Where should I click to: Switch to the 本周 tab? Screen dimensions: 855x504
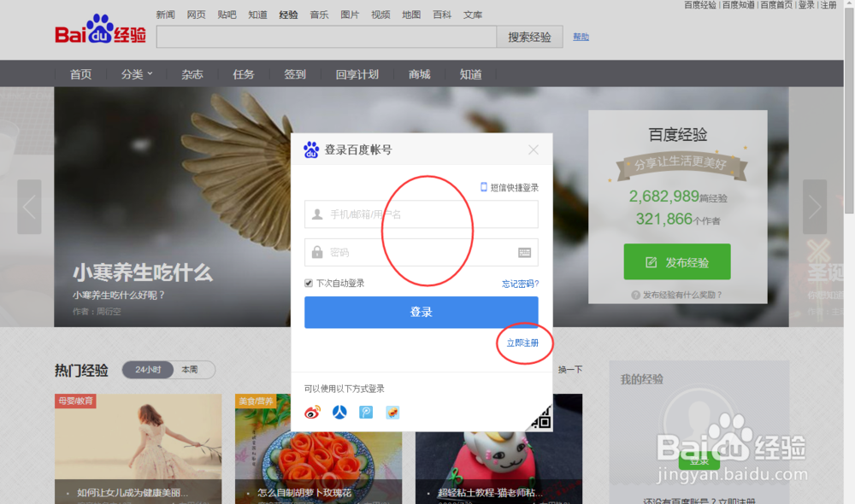pyautogui.click(x=190, y=369)
